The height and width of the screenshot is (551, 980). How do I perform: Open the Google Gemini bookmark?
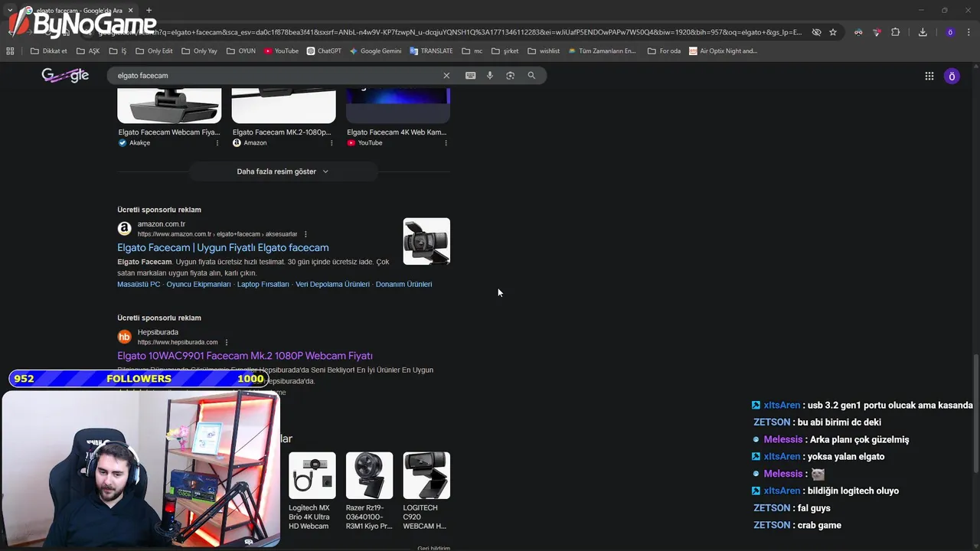click(375, 51)
